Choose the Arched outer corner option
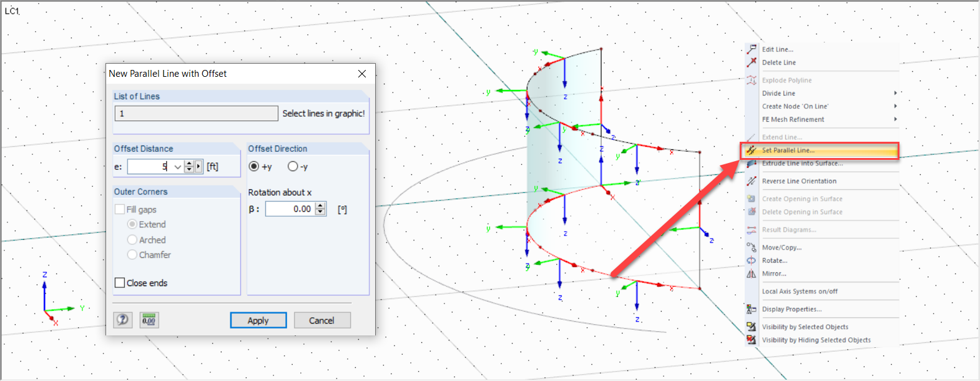Screen dimensions: 980x381 pyautogui.click(x=132, y=240)
